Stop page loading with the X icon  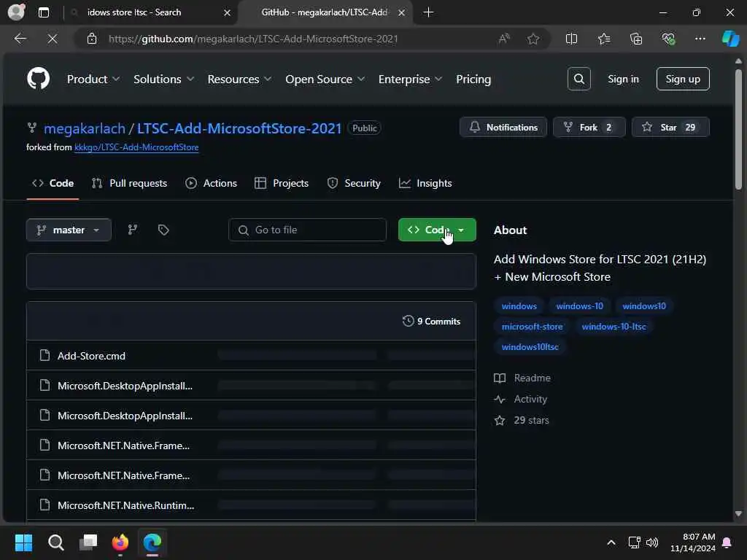pos(53,39)
